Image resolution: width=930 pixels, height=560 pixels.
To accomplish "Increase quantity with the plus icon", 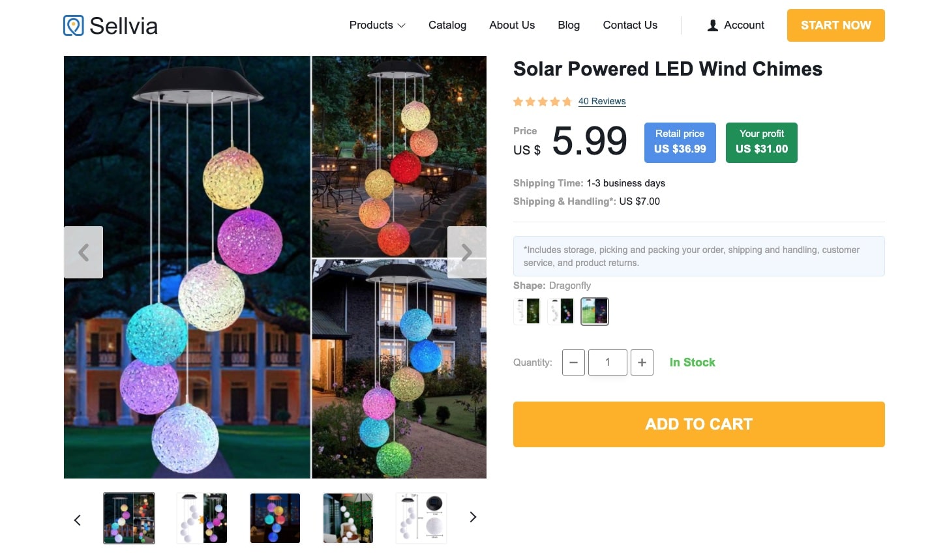I will pyautogui.click(x=642, y=362).
